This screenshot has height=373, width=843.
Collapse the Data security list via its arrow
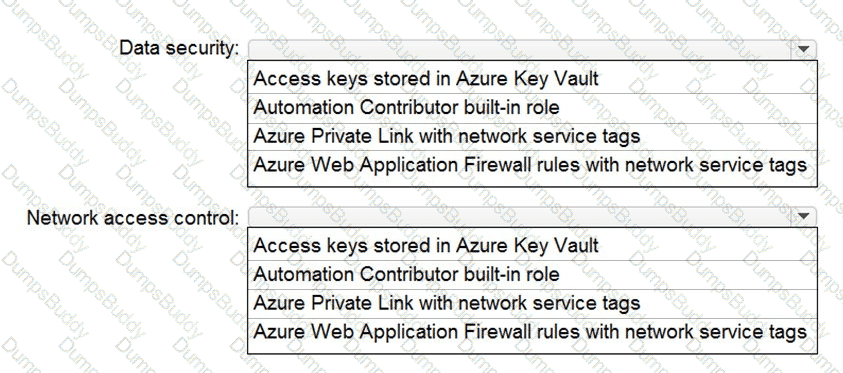pyautogui.click(x=803, y=49)
